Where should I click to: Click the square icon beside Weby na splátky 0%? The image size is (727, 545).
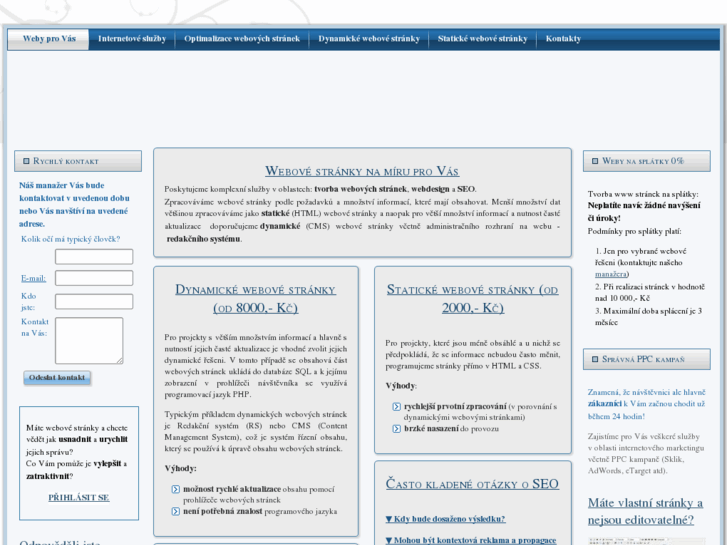tap(595, 161)
